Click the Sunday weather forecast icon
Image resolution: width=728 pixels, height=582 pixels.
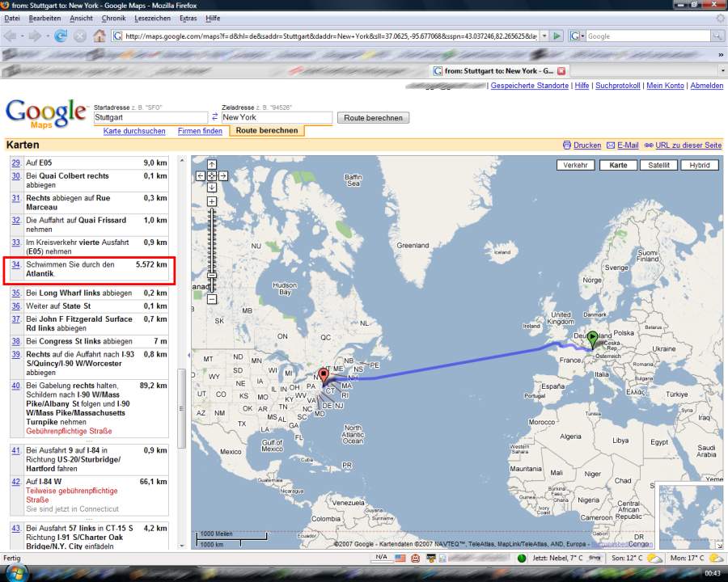pos(654,559)
